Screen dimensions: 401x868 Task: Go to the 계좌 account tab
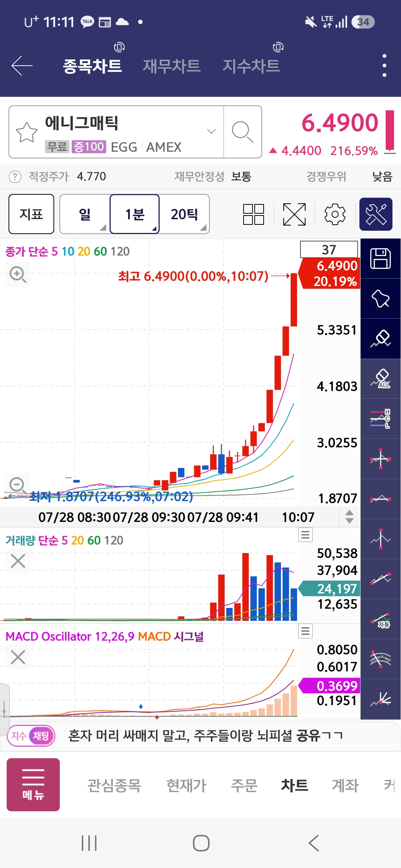click(x=345, y=785)
